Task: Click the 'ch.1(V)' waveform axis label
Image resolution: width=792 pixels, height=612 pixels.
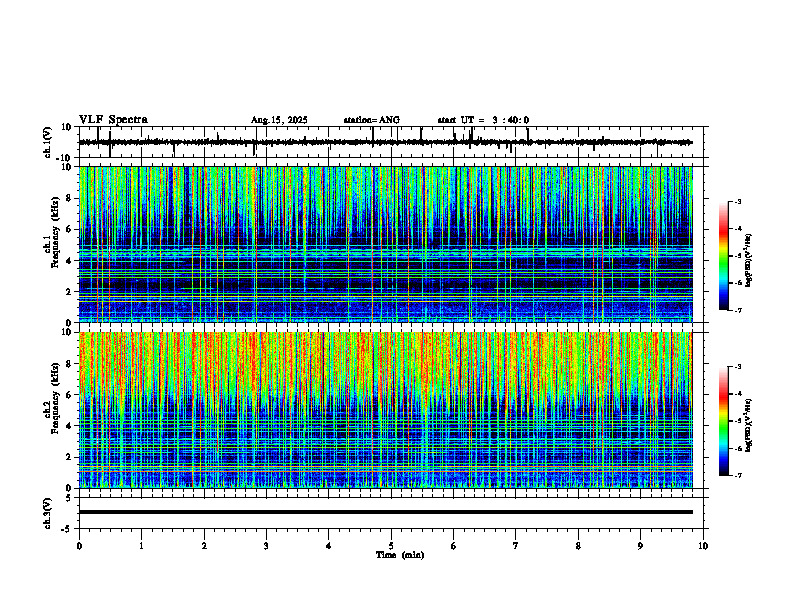Action: (47, 142)
